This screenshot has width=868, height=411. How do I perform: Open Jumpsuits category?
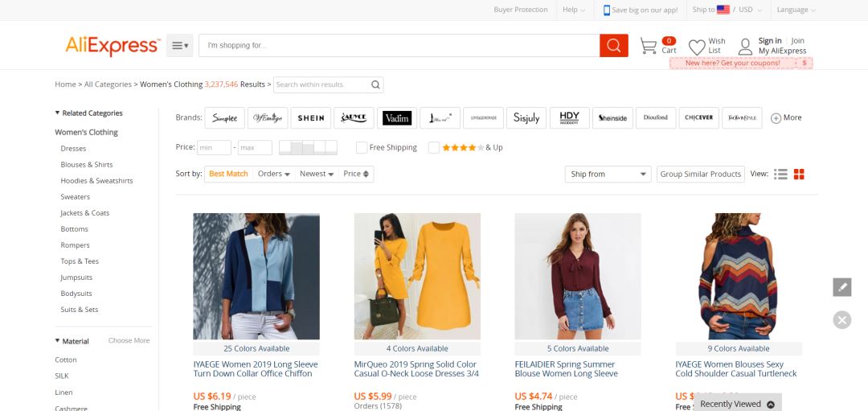76,277
